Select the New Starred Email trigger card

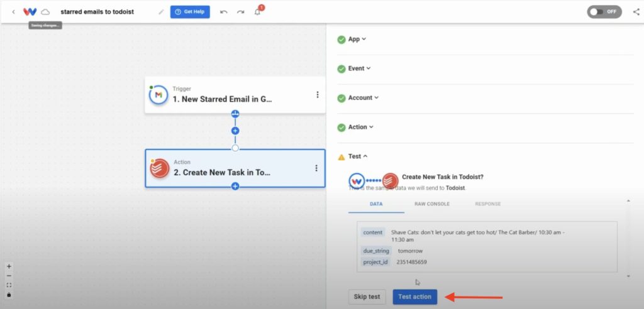coord(235,95)
